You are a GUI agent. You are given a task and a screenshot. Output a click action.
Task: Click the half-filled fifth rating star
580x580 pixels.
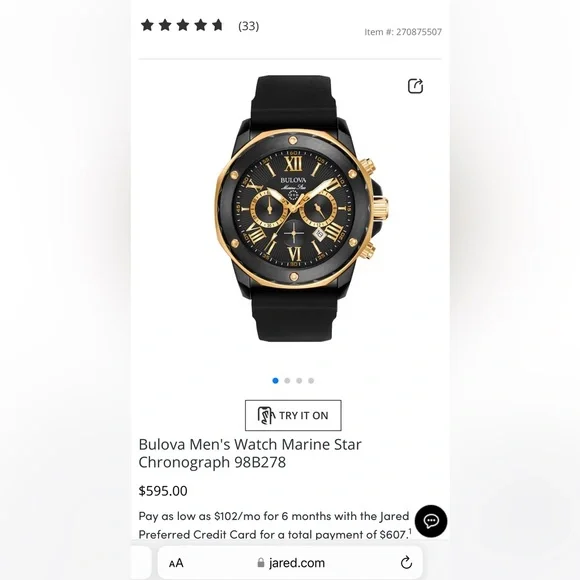[x=218, y=25]
